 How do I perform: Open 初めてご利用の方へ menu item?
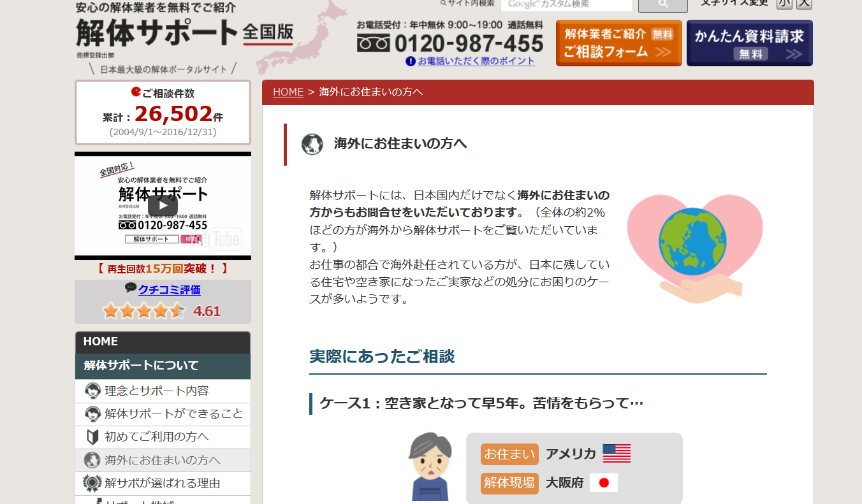[163, 437]
